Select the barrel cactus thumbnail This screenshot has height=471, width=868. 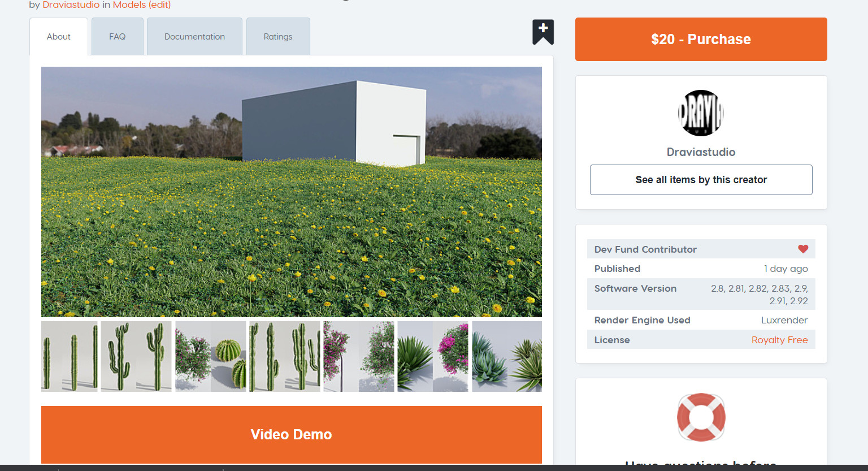[x=211, y=356]
